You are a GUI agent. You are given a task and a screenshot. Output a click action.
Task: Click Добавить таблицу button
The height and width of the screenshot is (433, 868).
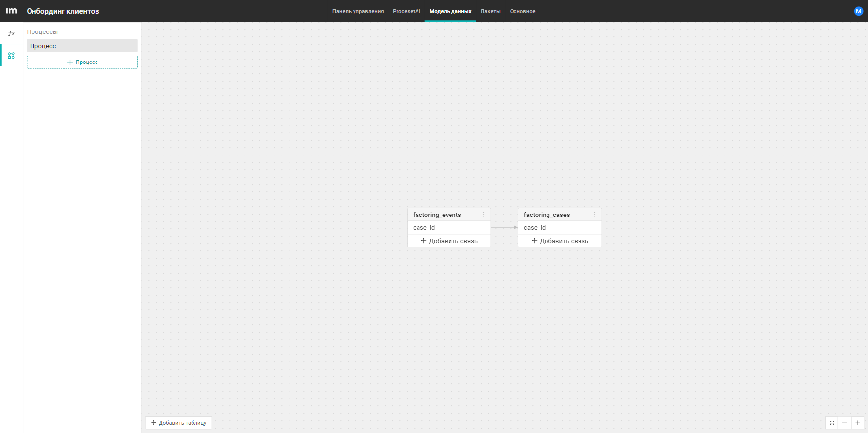(178, 423)
